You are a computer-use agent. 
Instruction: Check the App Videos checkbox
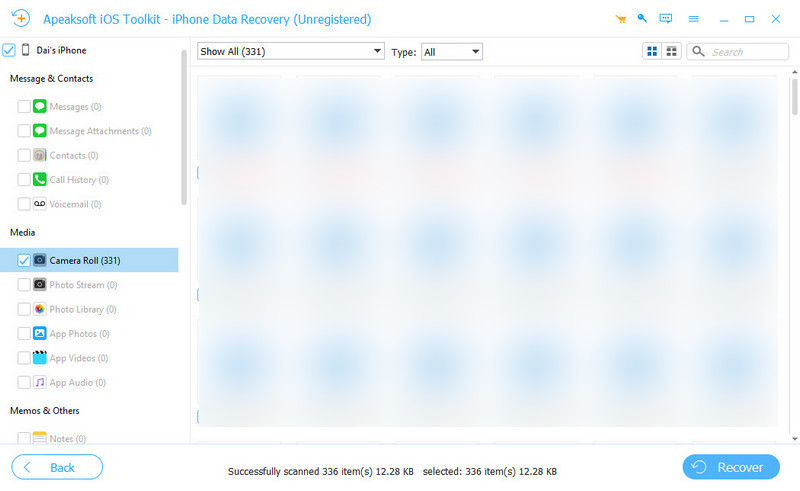23,358
